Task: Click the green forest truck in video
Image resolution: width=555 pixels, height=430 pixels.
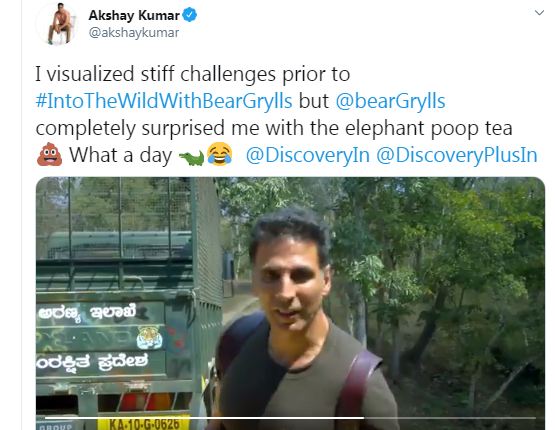Action: click(130, 303)
